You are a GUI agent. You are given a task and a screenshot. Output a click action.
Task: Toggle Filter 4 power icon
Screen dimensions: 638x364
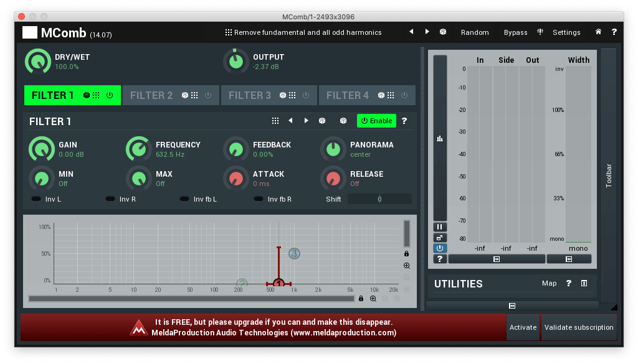(404, 95)
